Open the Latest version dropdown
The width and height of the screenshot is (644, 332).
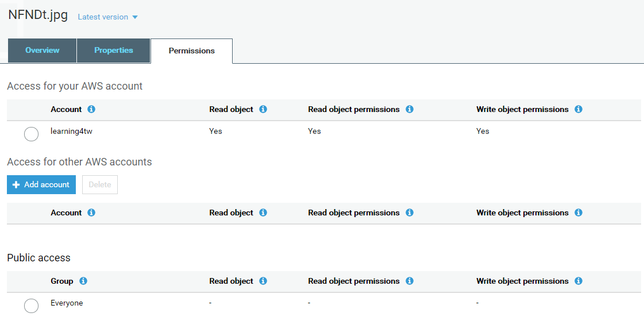[107, 17]
